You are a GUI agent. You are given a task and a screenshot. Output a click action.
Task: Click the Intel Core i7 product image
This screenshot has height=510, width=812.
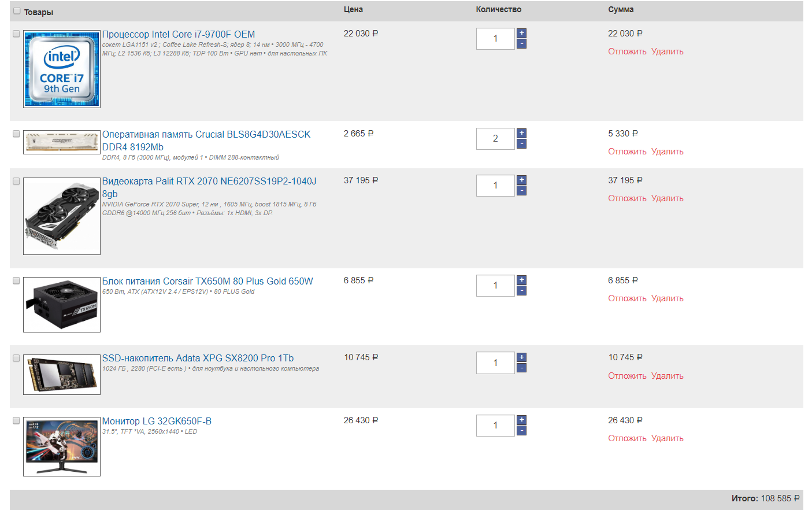(x=62, y=69)
